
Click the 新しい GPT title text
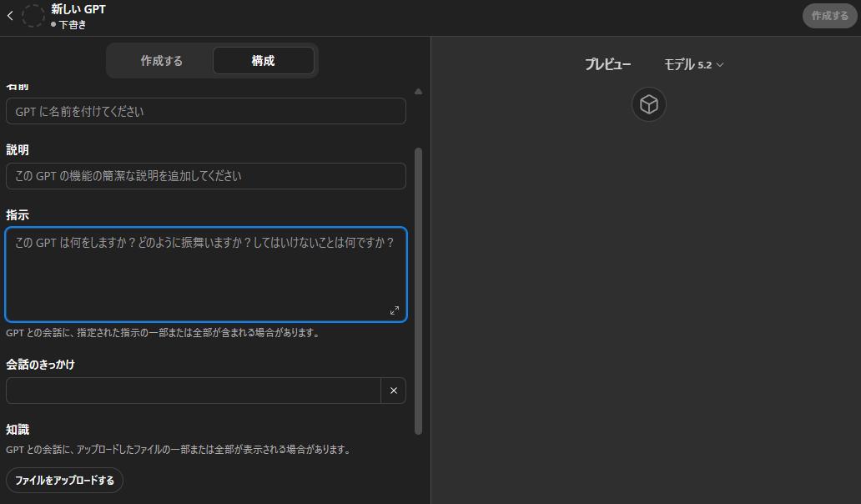pyautogui.click(x=78, y=9)
